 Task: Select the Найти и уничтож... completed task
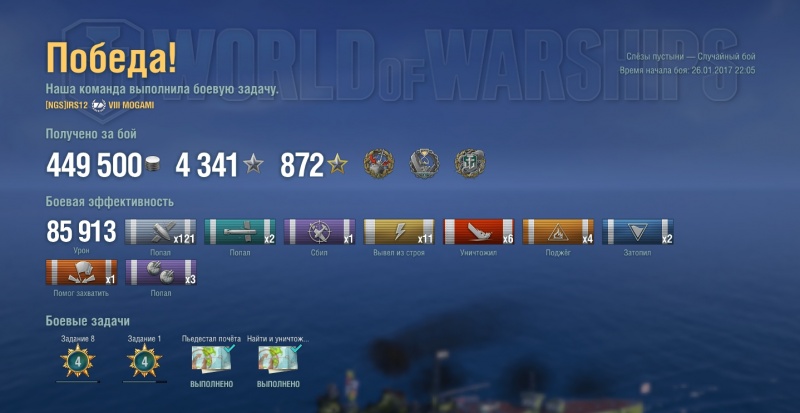279,358
